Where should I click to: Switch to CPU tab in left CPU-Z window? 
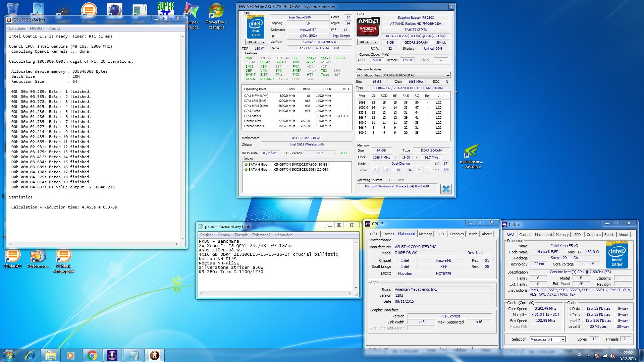(x=373, y=234)
